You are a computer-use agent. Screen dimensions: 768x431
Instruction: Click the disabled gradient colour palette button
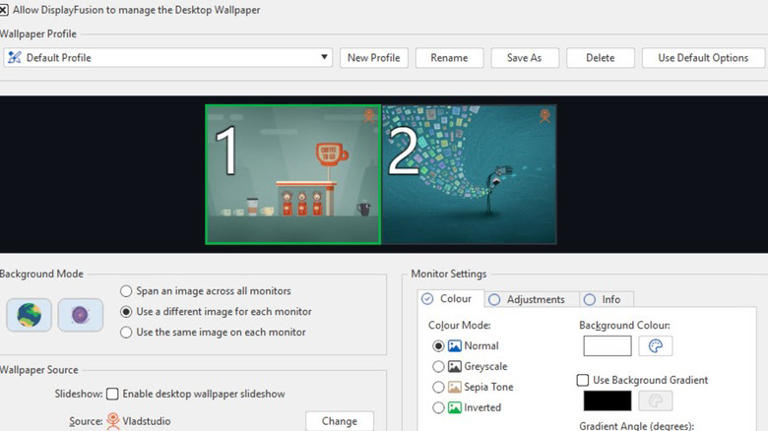(655, 401)
